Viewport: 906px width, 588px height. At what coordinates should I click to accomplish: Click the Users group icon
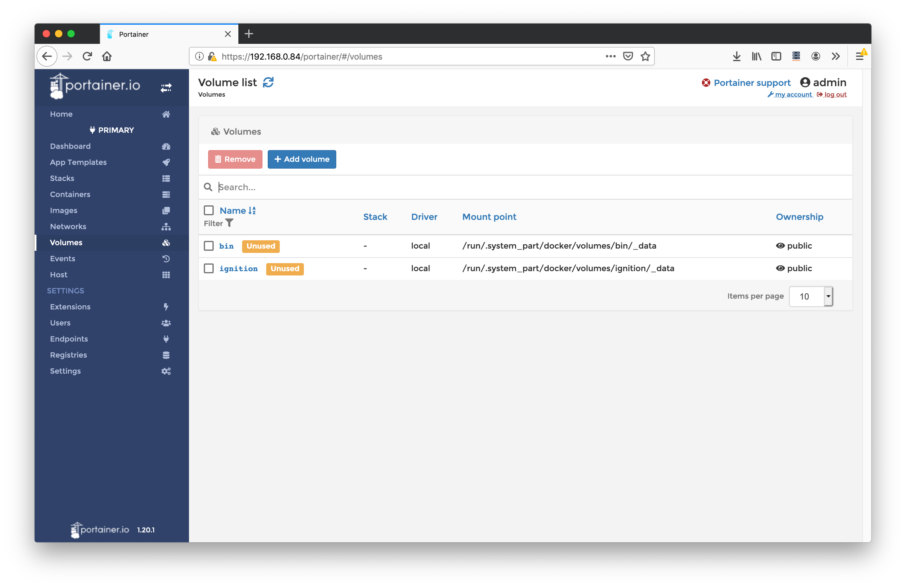coord(166,323)
